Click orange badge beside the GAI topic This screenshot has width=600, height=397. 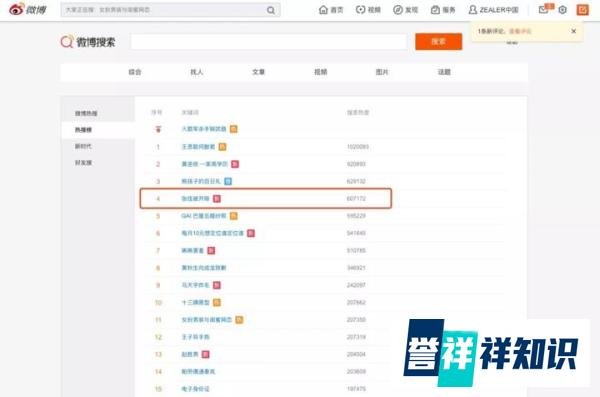point(233,216)
